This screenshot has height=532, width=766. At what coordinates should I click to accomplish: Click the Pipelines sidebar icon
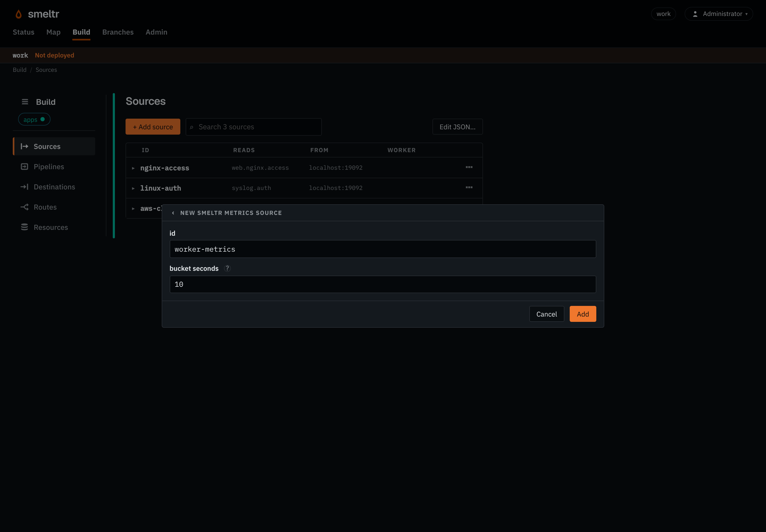24,167
